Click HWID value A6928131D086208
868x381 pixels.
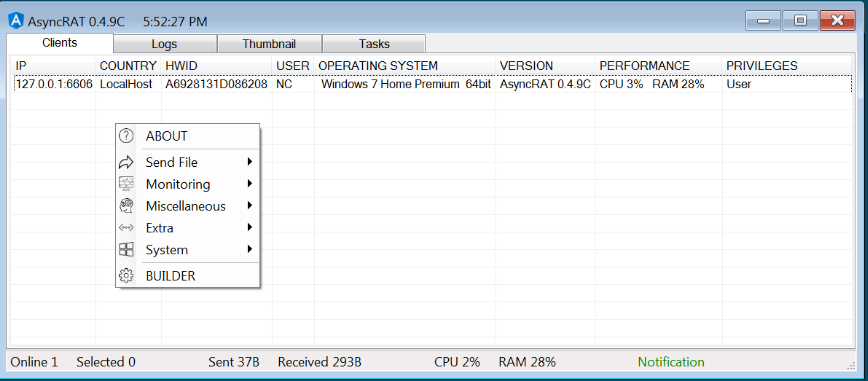pyautogui.click(x=216, y=84)
